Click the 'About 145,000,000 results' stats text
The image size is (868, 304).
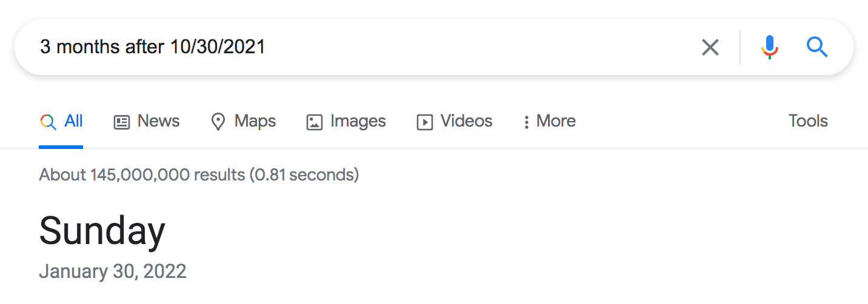click(x=199, y=175)
